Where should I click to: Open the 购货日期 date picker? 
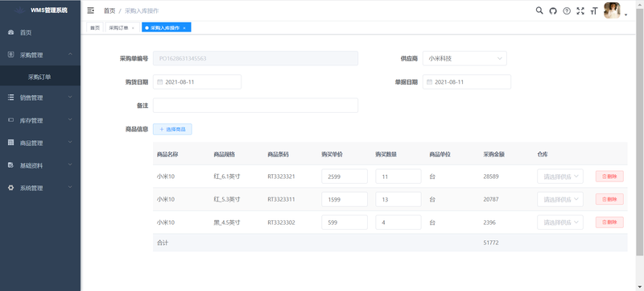click(x=197, y=81)
